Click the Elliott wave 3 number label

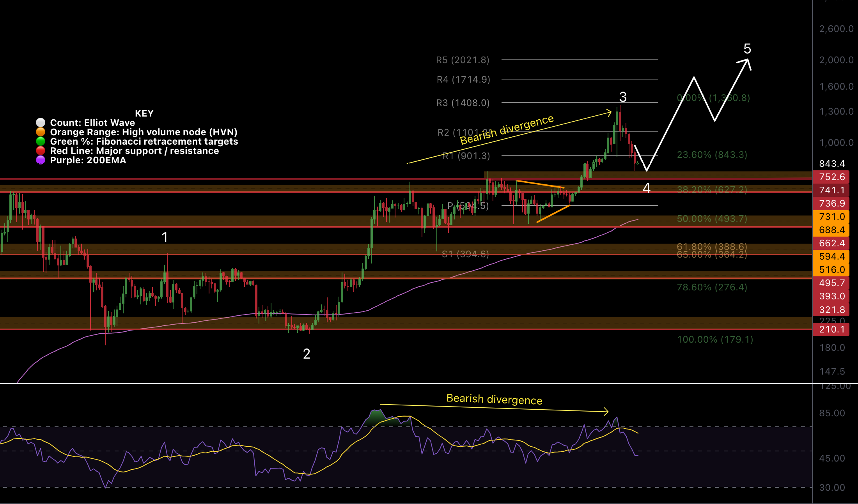623,97
